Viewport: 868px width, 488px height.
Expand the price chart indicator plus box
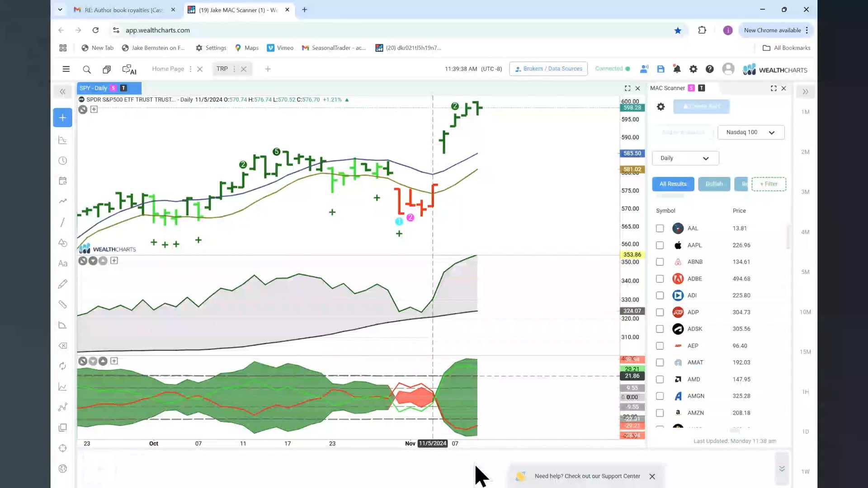pos(94,109)
